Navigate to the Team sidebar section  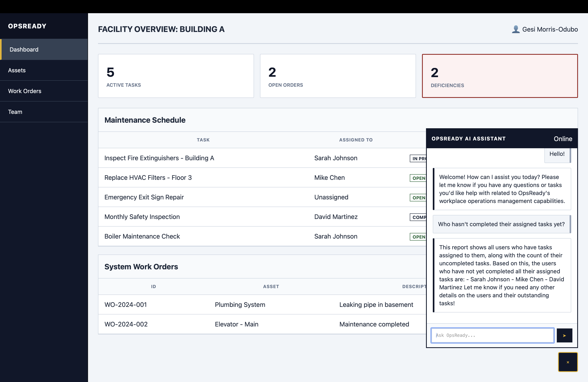click(15, 112)
